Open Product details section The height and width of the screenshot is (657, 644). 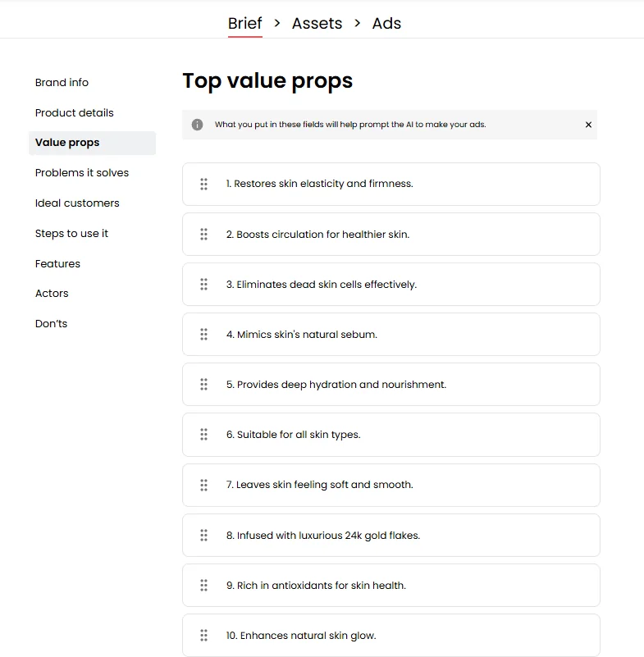(75, 113)
